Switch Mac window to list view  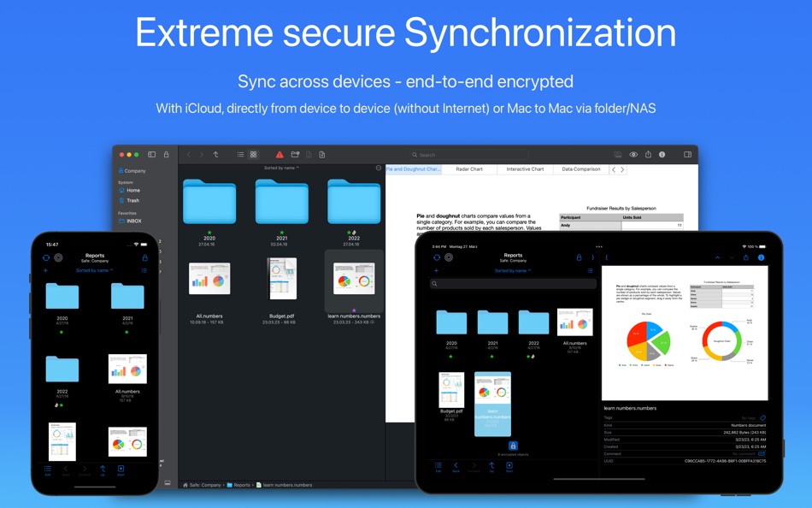tap(241, 155)
